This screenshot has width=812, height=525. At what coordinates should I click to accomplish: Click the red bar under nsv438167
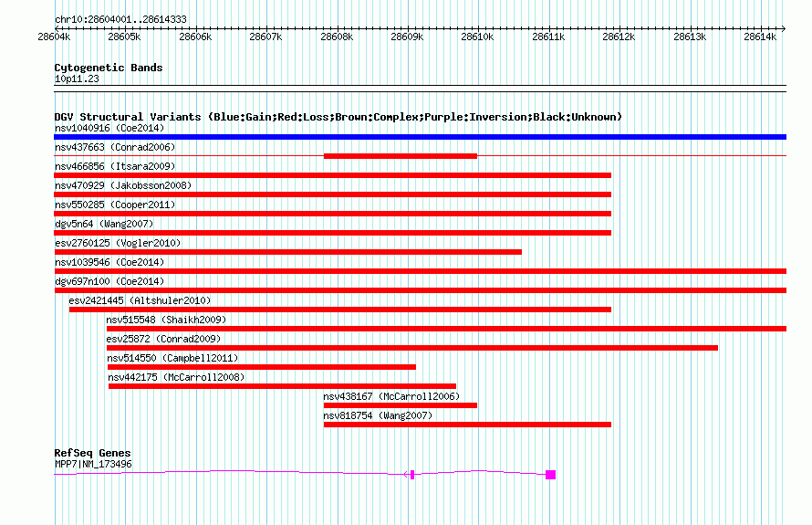(401, 405)
